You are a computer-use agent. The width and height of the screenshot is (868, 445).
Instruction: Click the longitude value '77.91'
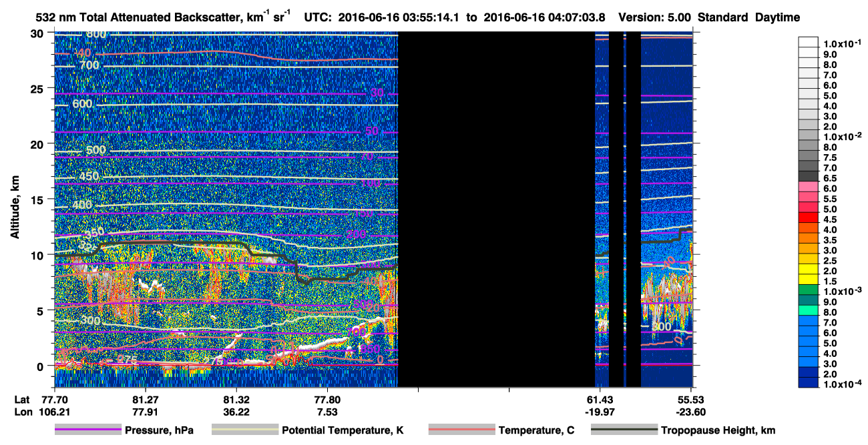pyautogui.click(x=145, y=412)
